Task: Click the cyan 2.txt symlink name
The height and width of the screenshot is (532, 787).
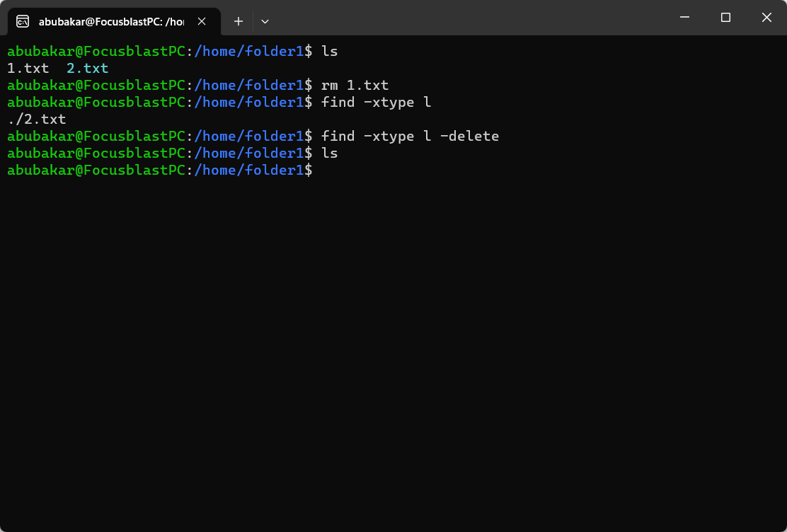Action: 86,68
